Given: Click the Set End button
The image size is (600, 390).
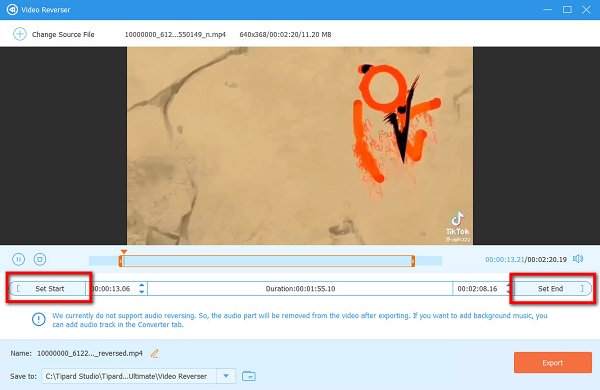Looking at the screenshot, I should [x=552, y=289].
